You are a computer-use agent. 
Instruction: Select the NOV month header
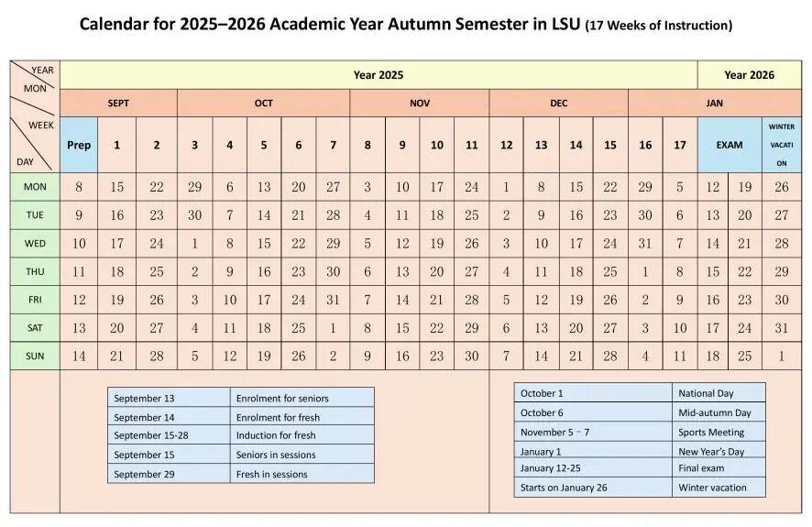tap(420, 104)
